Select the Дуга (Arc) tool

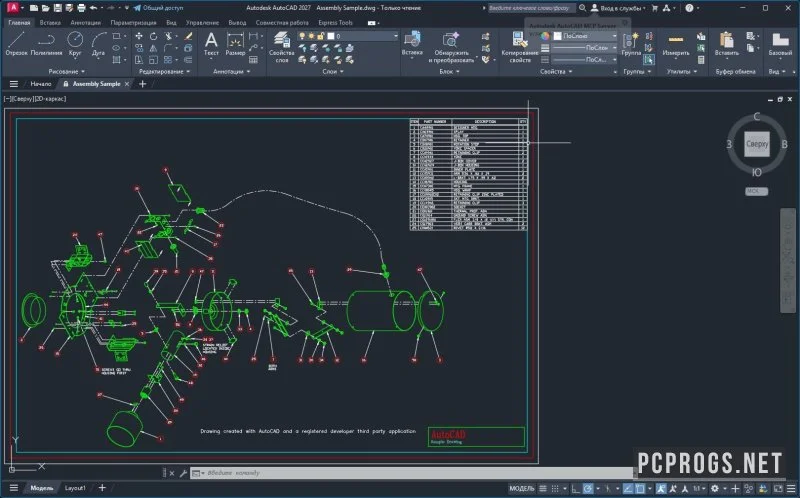(x=98, y=43)
